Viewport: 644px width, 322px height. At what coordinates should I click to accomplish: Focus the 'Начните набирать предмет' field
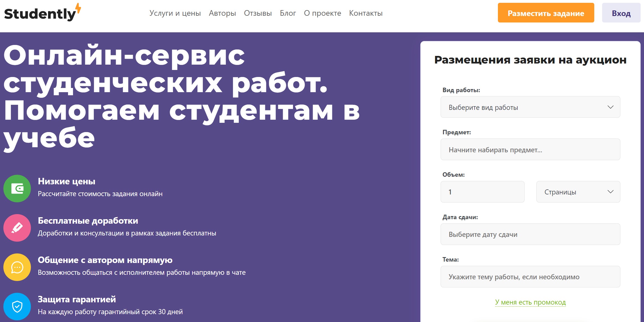[x=530, y=149]
